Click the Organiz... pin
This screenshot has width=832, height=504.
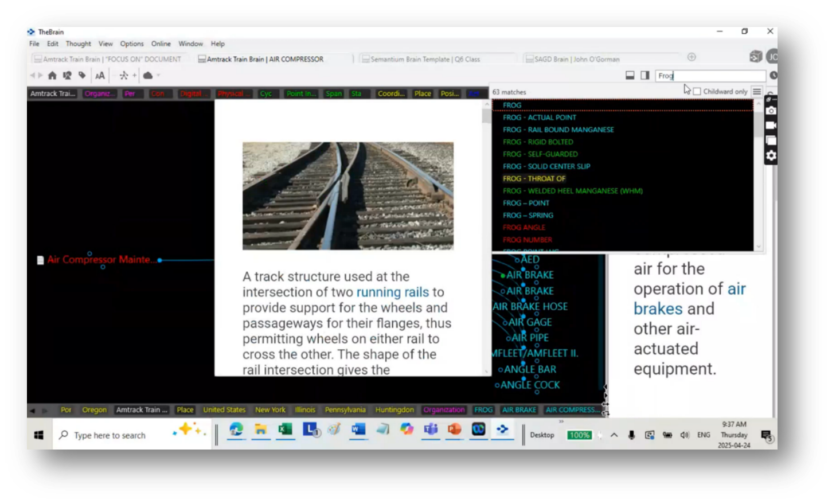pos(99,93)
